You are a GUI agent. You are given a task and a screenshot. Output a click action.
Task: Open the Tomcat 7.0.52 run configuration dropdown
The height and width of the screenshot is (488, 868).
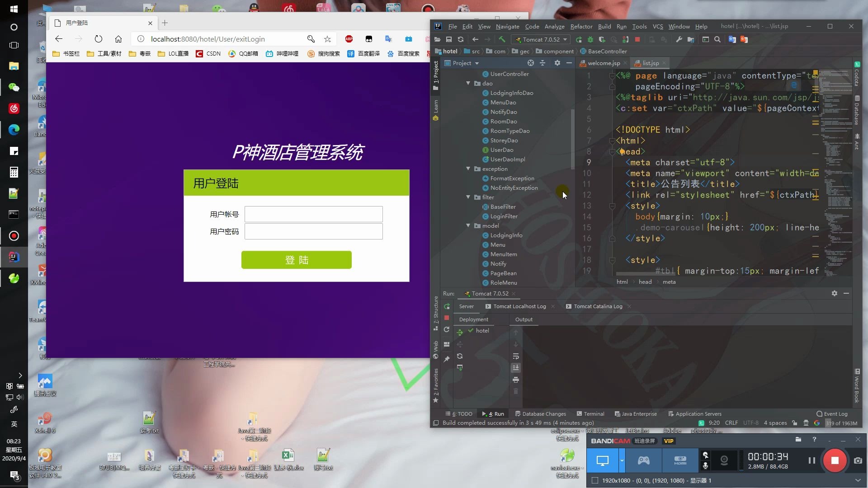pyautogui.click(x=542, y=39)
